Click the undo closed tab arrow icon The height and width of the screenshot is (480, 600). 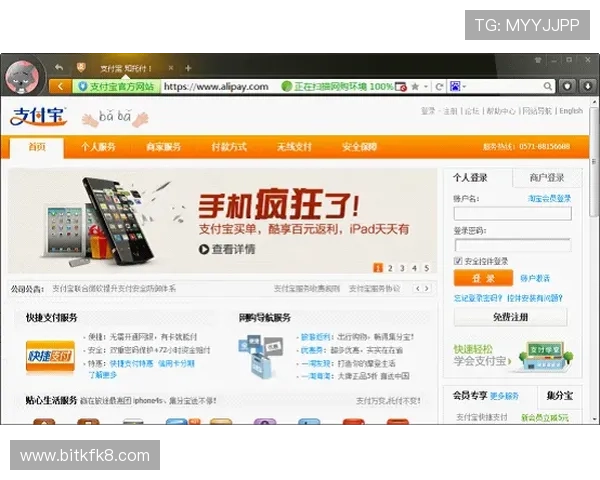pyautogui.click(x=59, y=67)
